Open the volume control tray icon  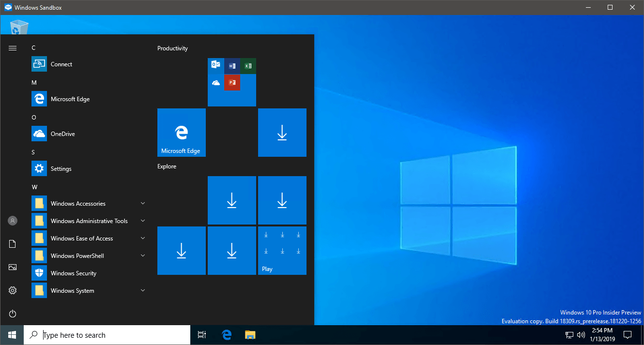(x=581, y=335)
